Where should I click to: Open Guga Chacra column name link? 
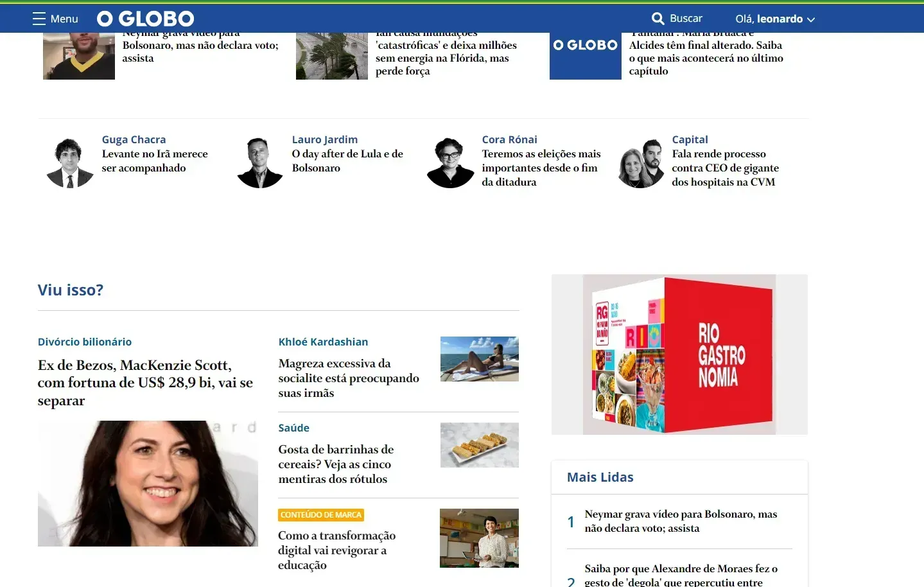click(x=134, y=139)
